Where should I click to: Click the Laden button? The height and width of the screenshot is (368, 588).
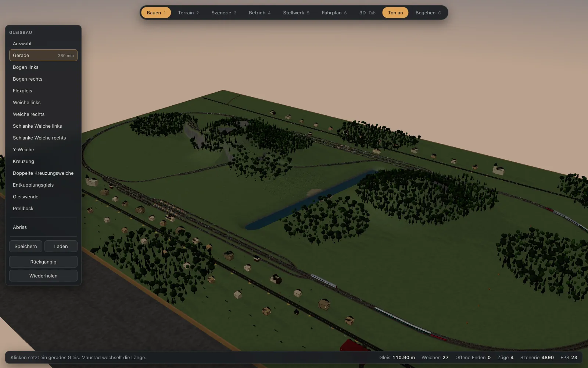[x=61, y=246]
